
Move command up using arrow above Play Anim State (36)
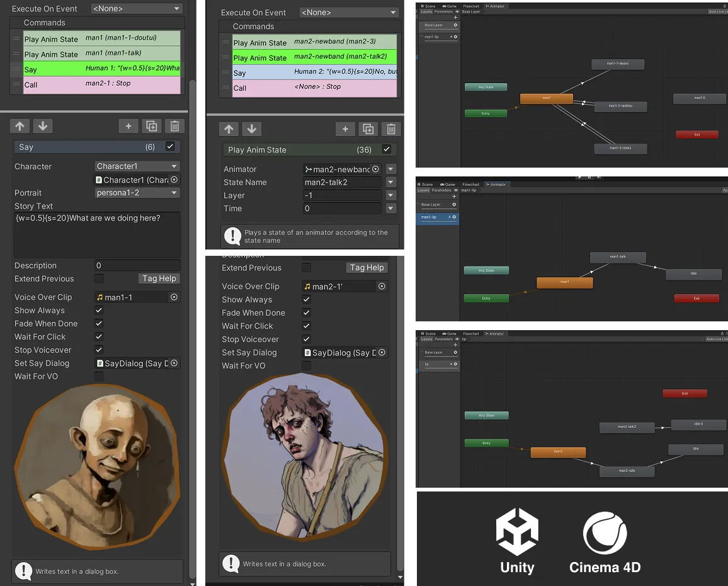229,129
